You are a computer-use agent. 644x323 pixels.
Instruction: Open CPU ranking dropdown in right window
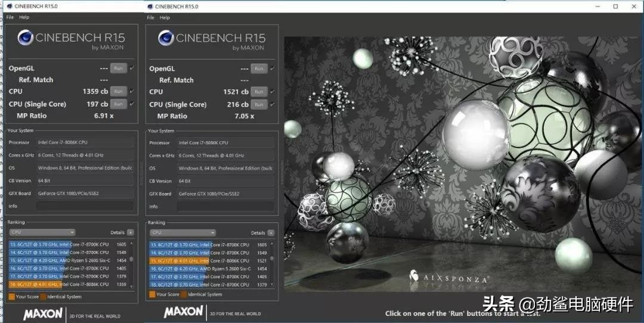183,232
